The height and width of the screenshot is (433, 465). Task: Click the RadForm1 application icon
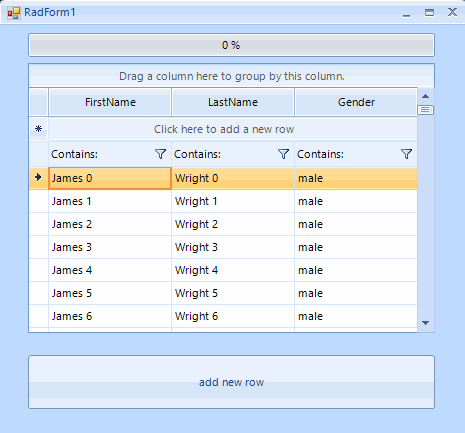(x=14, y=13)
